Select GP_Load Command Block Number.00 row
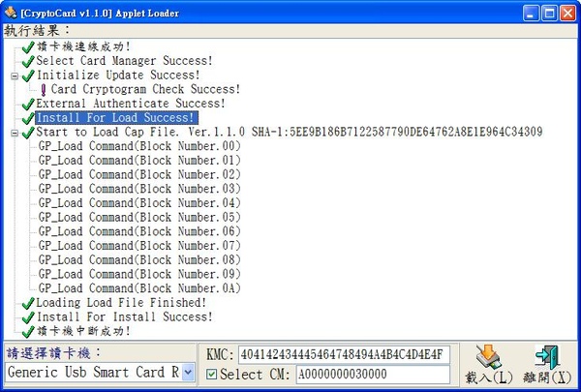Image resolution: width=581 pixels, height=392 pixels. (139, 146)
